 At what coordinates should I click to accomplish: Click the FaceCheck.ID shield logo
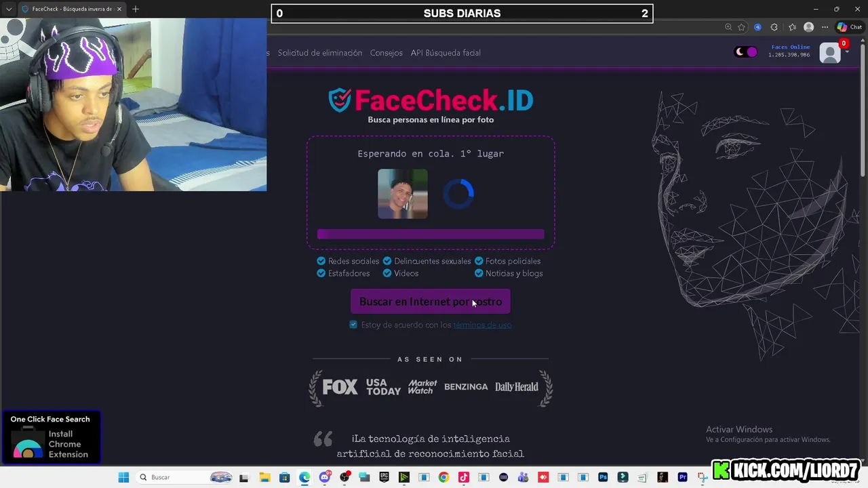click(338, 100)
